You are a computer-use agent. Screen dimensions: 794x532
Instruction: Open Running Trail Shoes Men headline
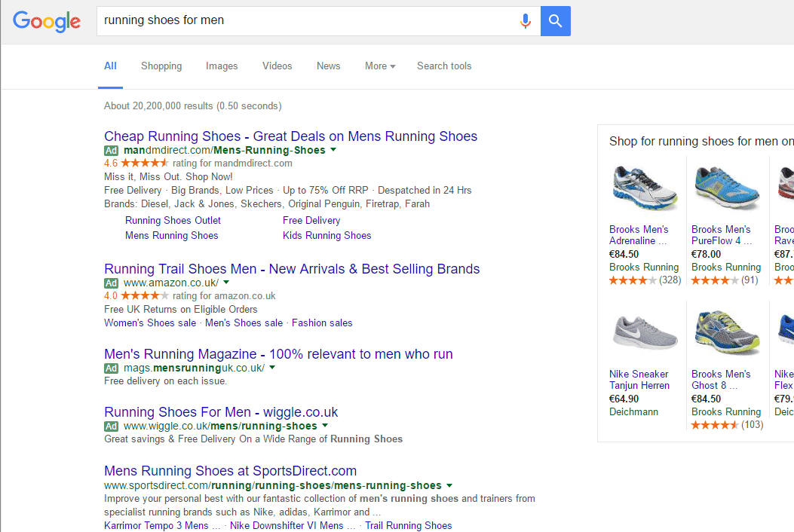(292, 269)
